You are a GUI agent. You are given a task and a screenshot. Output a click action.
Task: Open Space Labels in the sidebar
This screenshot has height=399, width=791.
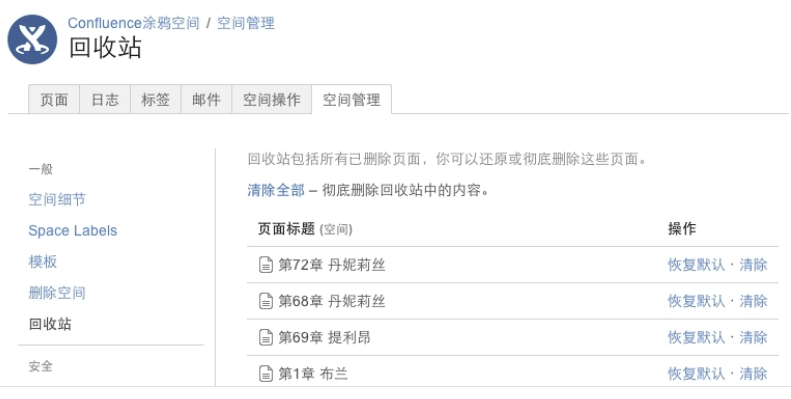point(73,231)
